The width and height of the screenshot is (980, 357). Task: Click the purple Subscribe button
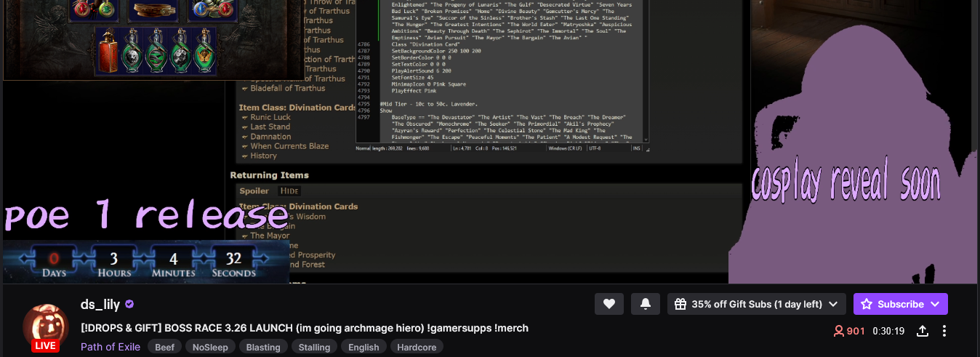click(901, 304)
